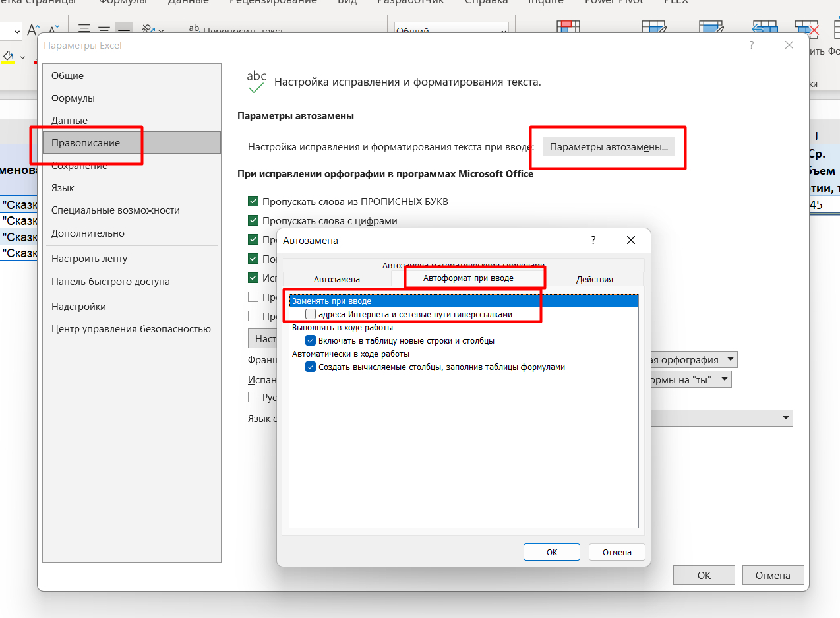Image resolution: width=840 pixels, height=618 pixels.
Task: Uncheck Включать в таблицу новые строки и столбцы
Action: 311,340
